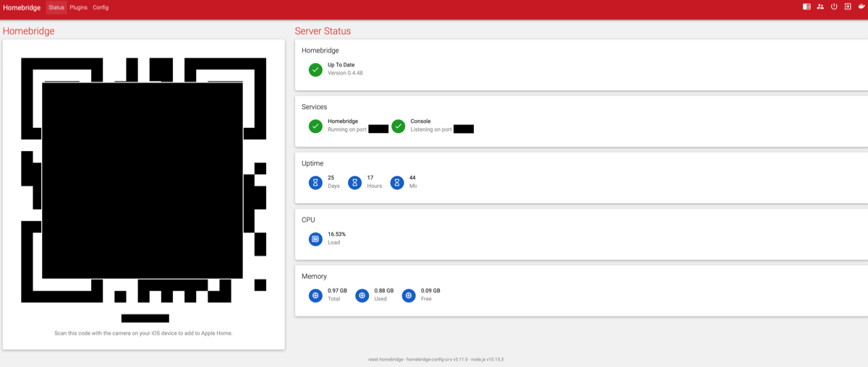Click the 0.88 GB used memory value
Screen dimensions: 868x367
pyautogui.click(x=384, y=290)
